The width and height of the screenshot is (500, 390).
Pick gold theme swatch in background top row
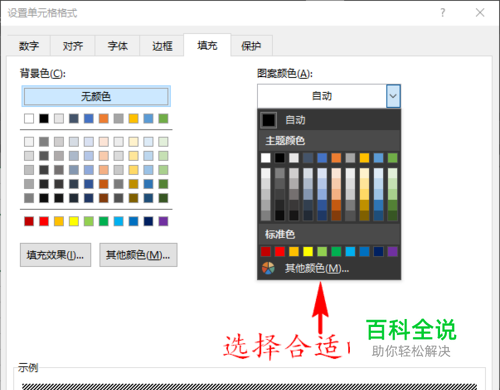[x=133, y=118]
